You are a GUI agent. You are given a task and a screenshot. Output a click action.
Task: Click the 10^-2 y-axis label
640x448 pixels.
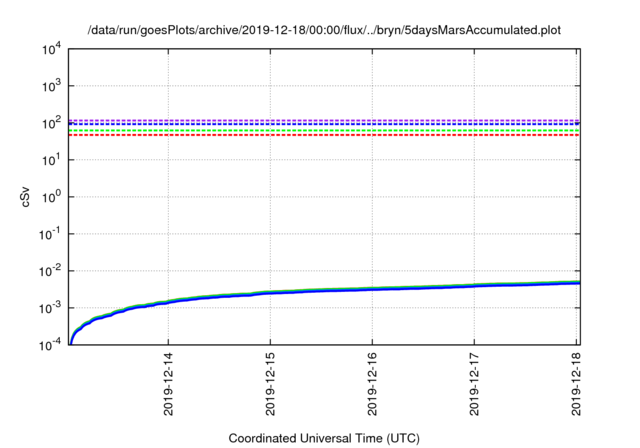pyautogui.click(x=50, y=271)
